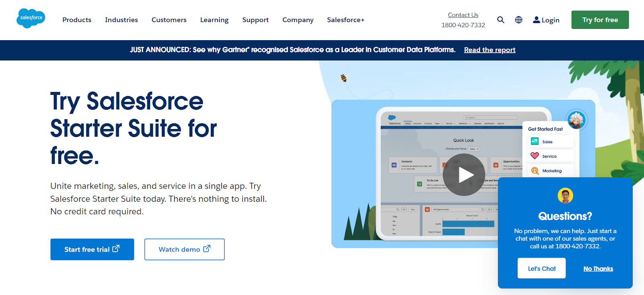The width and height of the screenshot is (644, 295).
Task: Open the Salesforce+ menu item
Action: 346,20
